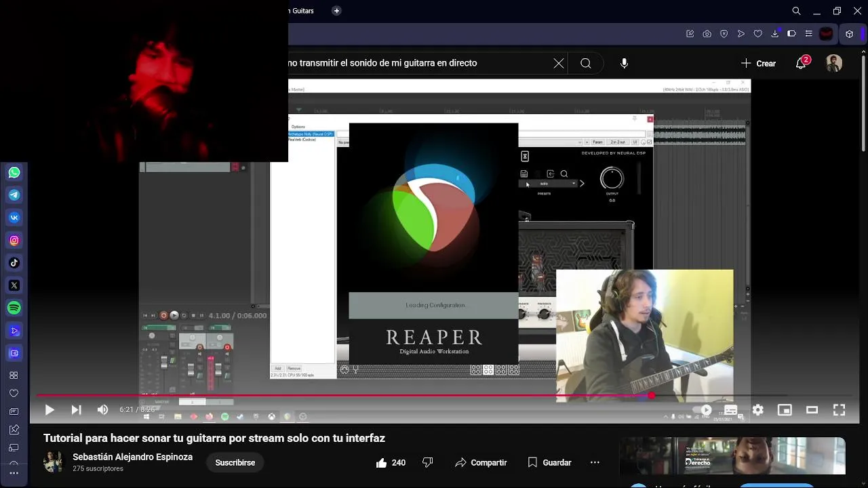868x488 pixels.
Task: Play the video
Action: pos(50,410)
